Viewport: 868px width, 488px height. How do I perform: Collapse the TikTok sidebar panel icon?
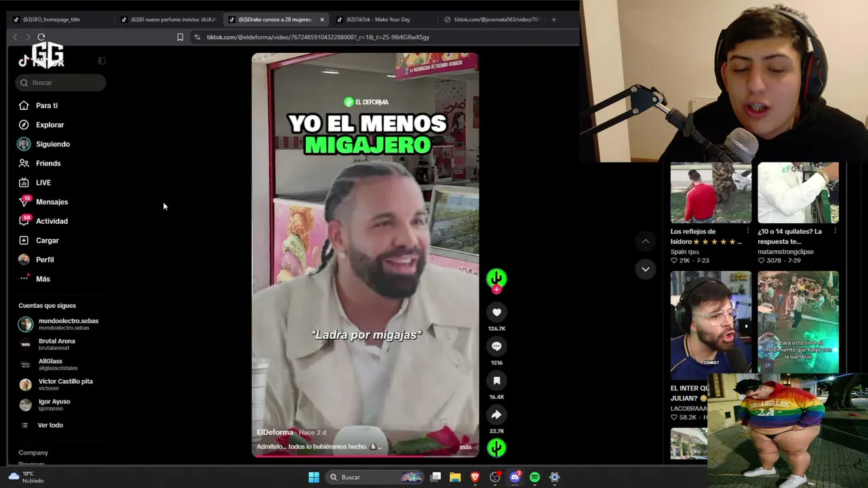[102, 61]
